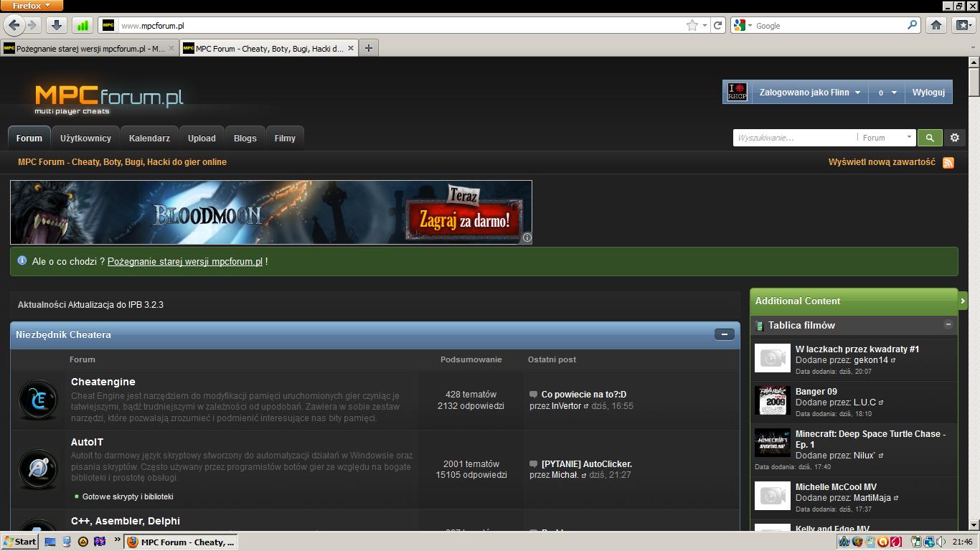Open the RSS feed icon

click(x=948, y=163)
